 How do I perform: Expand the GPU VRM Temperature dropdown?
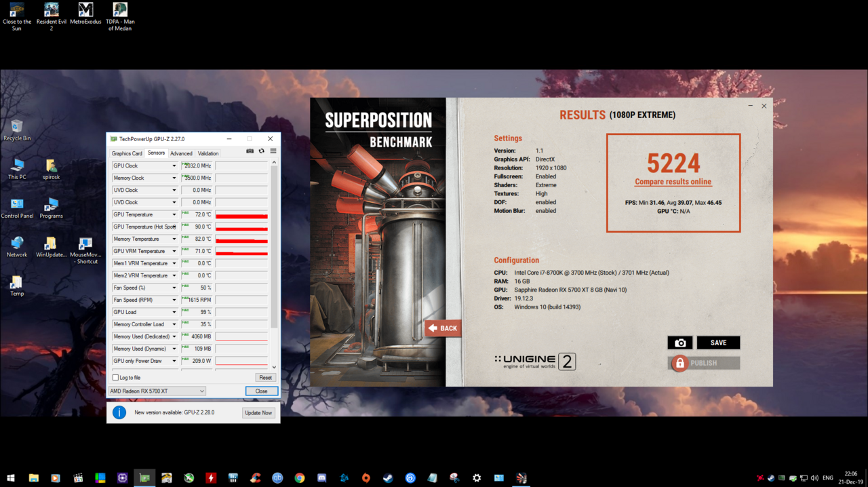click(x=174, y=251)
